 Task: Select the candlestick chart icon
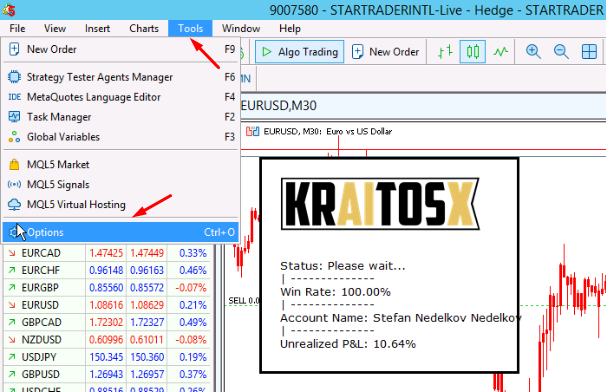472,51
